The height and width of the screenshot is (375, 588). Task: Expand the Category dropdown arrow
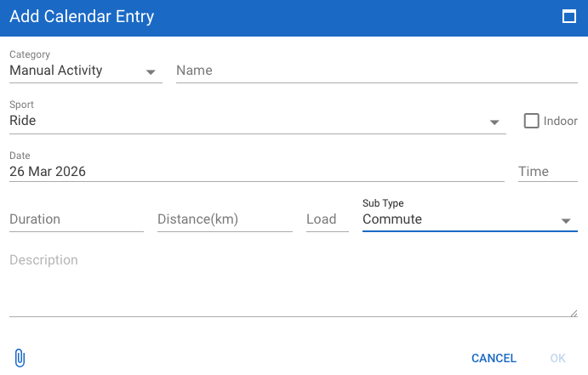151,72
